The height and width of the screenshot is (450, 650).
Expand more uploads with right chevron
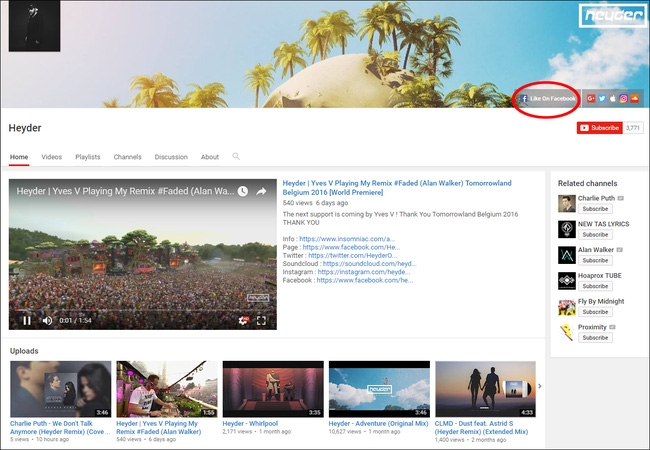tap(540, 386)
